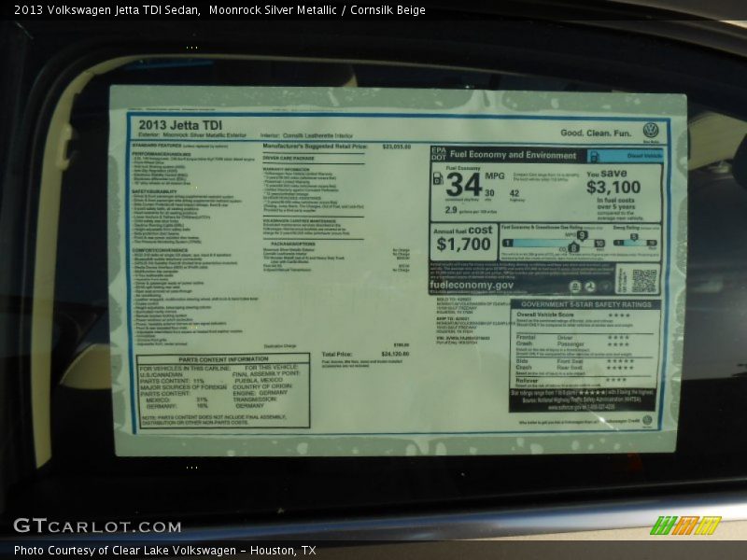The height and width of the screenshot is (560, 747).
Task: Click the small VW logo near Volkswagen Credit
Action: coord(647,420)
